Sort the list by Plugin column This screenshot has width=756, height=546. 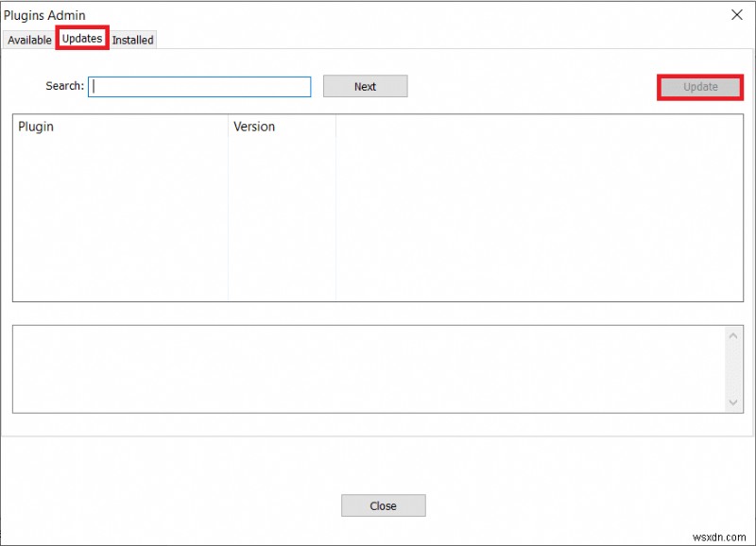pos(113,127)
